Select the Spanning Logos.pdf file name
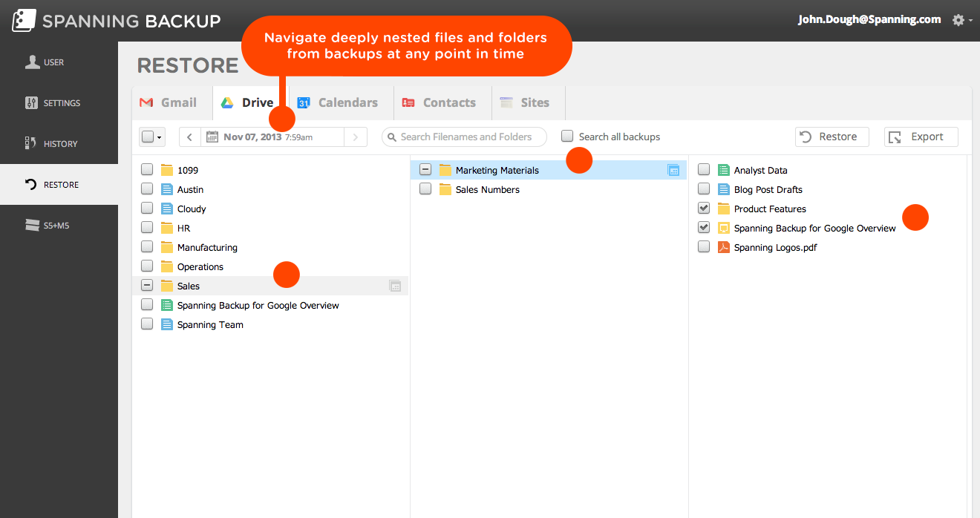Image resolution: width=980 pixels, height=518 pixels. [776, 248]
